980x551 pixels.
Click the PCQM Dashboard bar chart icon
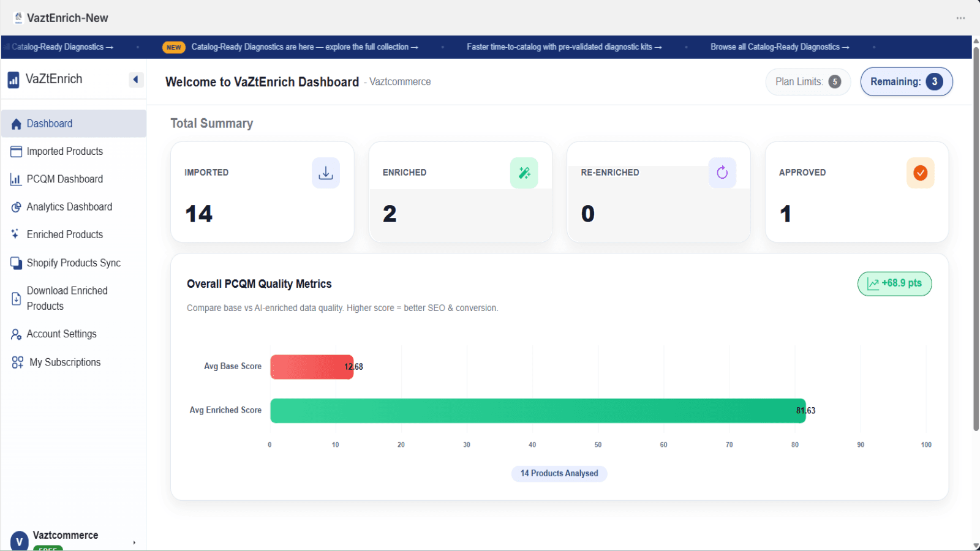(16, 179)
